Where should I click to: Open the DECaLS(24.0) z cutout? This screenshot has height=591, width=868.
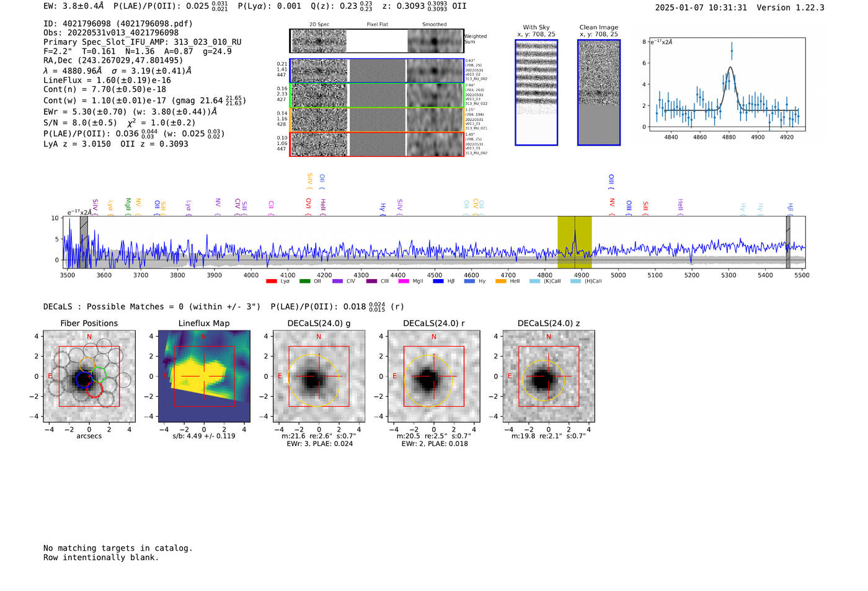coord(549,376)
